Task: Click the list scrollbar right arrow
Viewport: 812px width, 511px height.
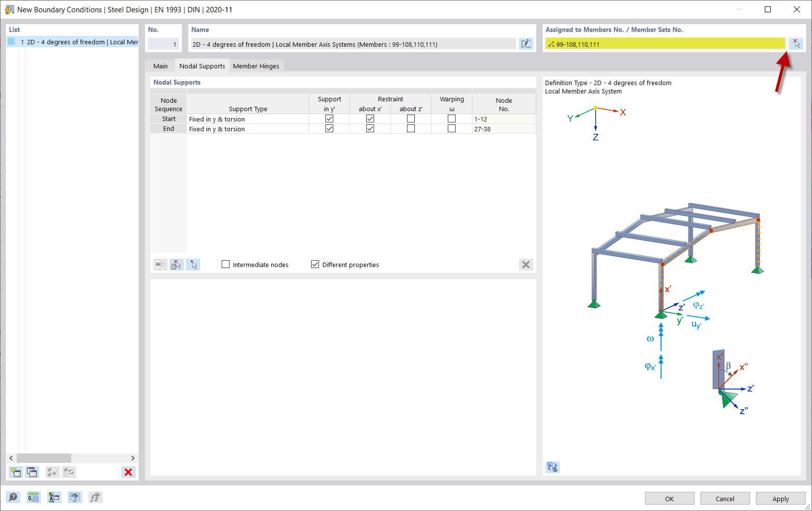Action: (133, 458)
